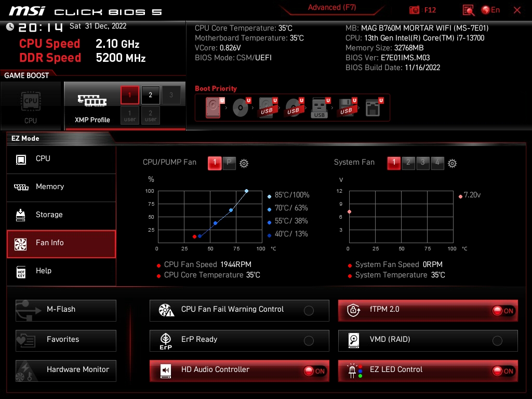Viewport: 532px width, 399px height.
Task: Click the clock icon beside the time
Action: coord(10,27)
